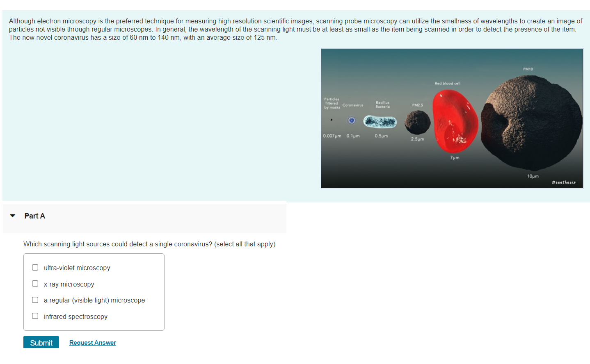This screenshot has width=590, height=364.
Task: Select the infrared spectroscopy checkbox
Action: point(35,316)
